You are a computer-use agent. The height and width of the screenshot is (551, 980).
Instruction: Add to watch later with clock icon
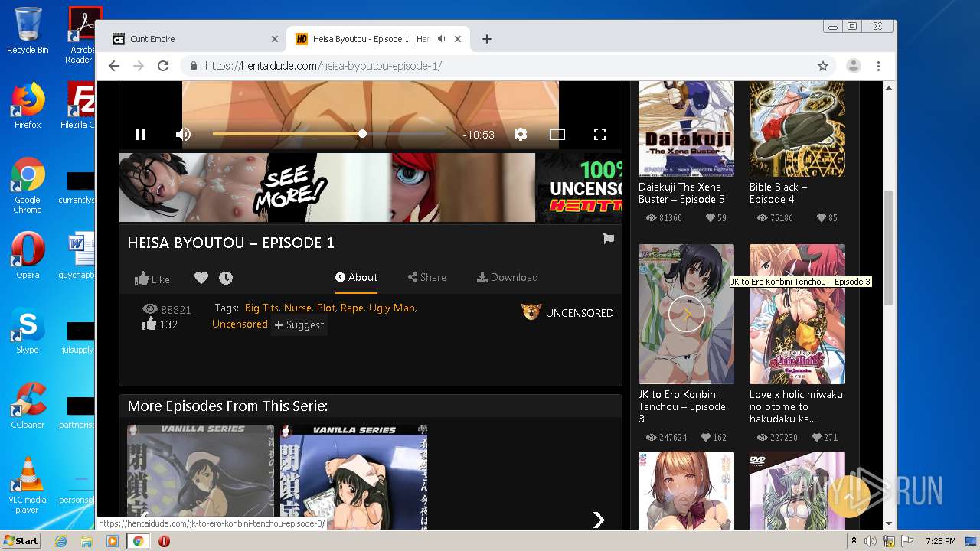click(x=226, y=278)
